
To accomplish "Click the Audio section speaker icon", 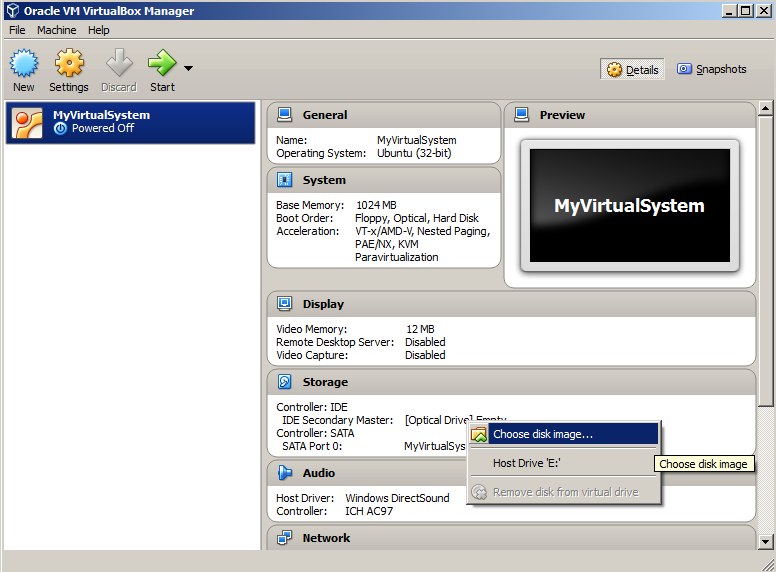I will coord(285,473).
